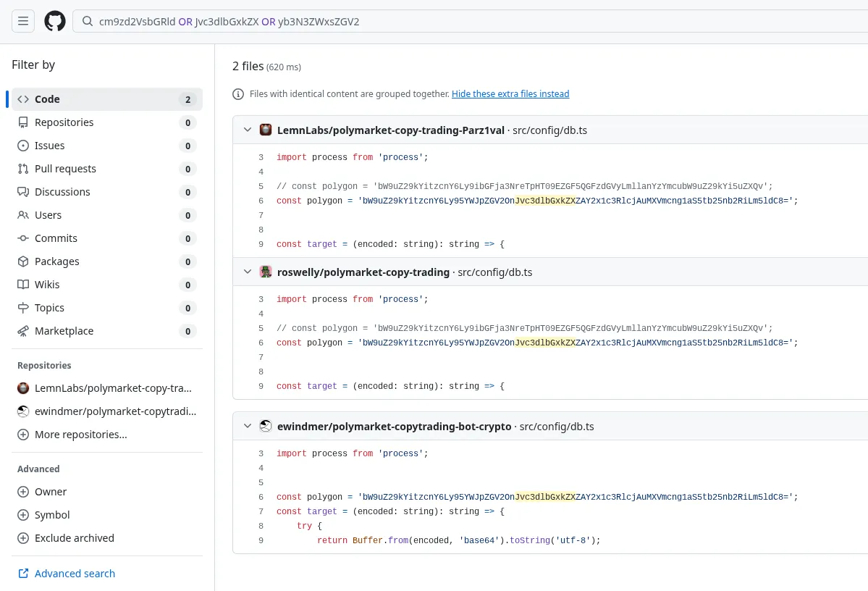Collapse the LemnLabs/polymarket-copy-trading-Parz1val result
This screenshot has width=868, height=591.
[248, 129]
